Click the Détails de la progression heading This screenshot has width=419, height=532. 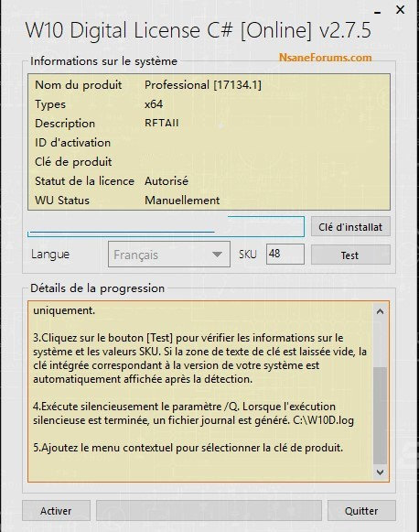coord(98,288)
